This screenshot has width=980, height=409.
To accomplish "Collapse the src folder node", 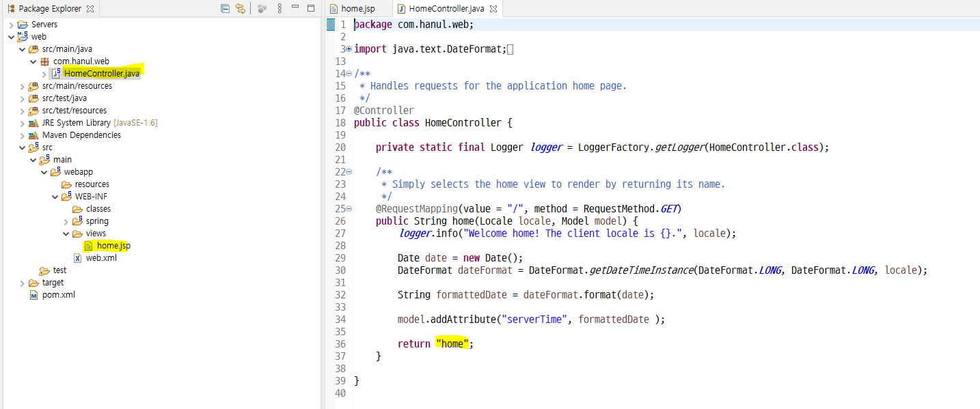I will coord(22,147).
